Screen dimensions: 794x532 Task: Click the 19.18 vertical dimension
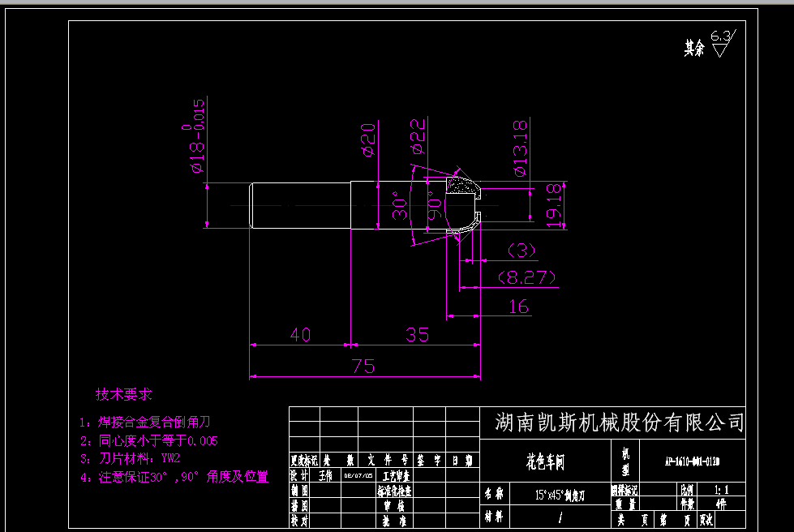point(554,205)
